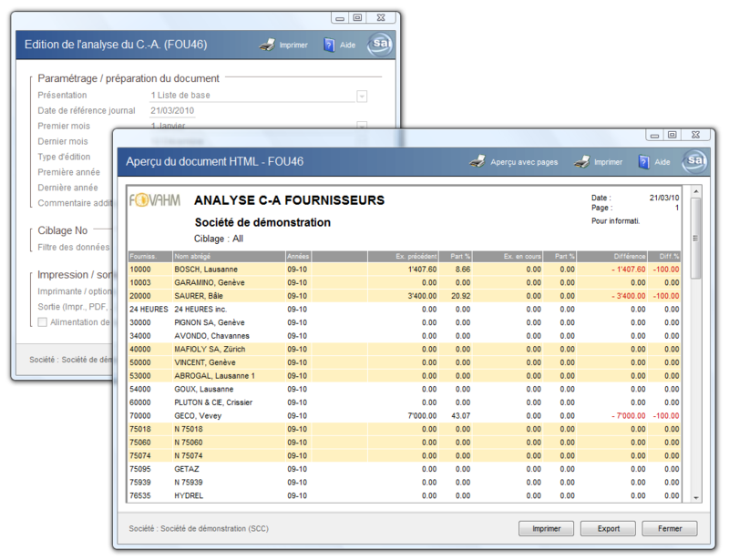Expand the Présentation dropdown arrow
The width and height of the screenshot is (729, 560).
pyautogui.click(x=362, y=96)
